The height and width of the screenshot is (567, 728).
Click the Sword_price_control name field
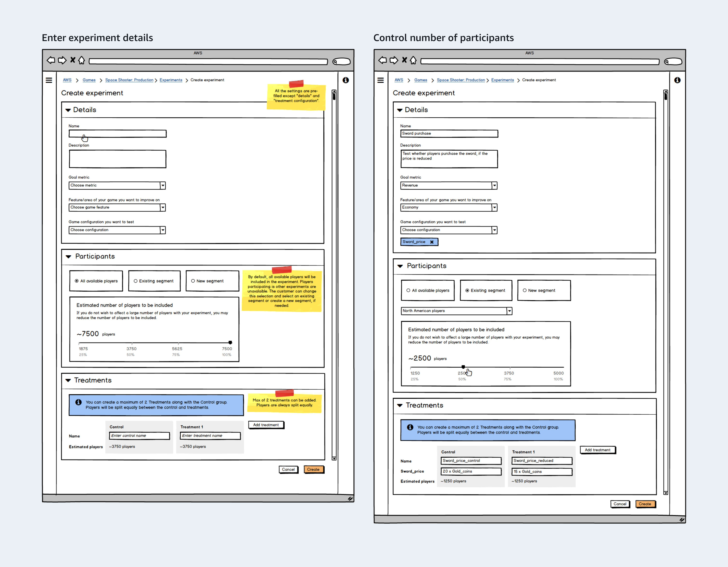click(x=471, y=461)
